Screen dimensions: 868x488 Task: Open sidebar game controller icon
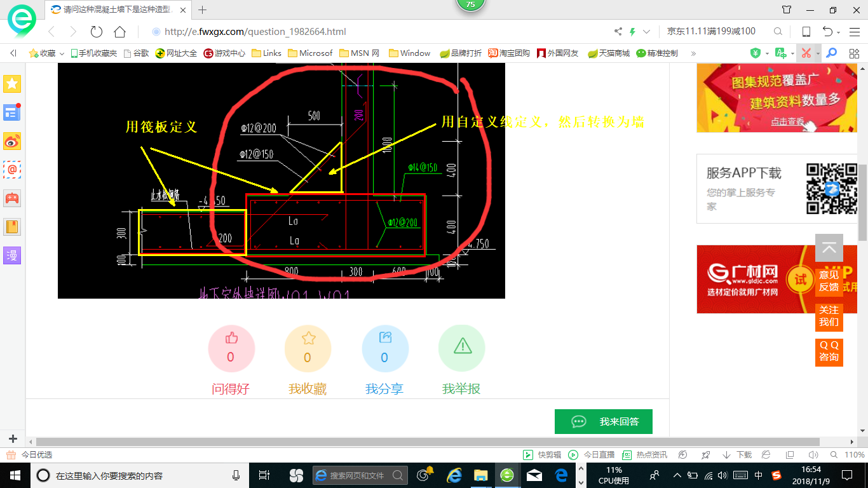click(x=12, y=198)
